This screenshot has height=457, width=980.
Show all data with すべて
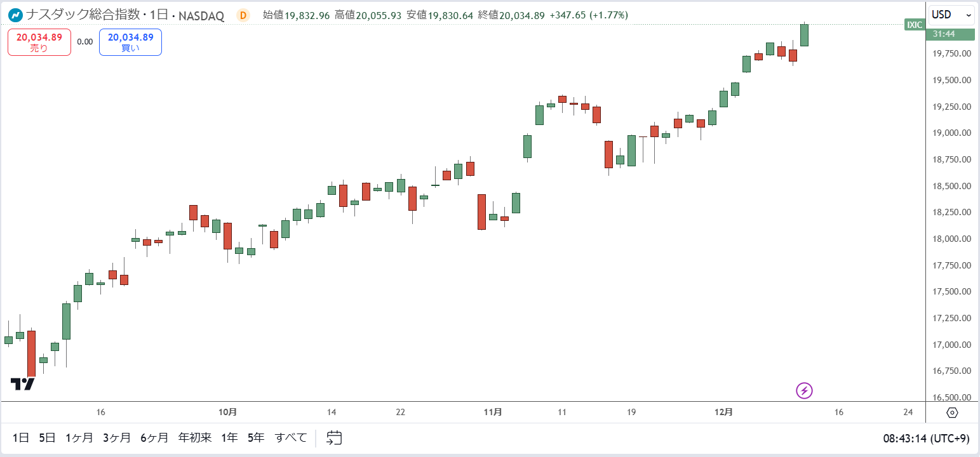tap(291, 437)
